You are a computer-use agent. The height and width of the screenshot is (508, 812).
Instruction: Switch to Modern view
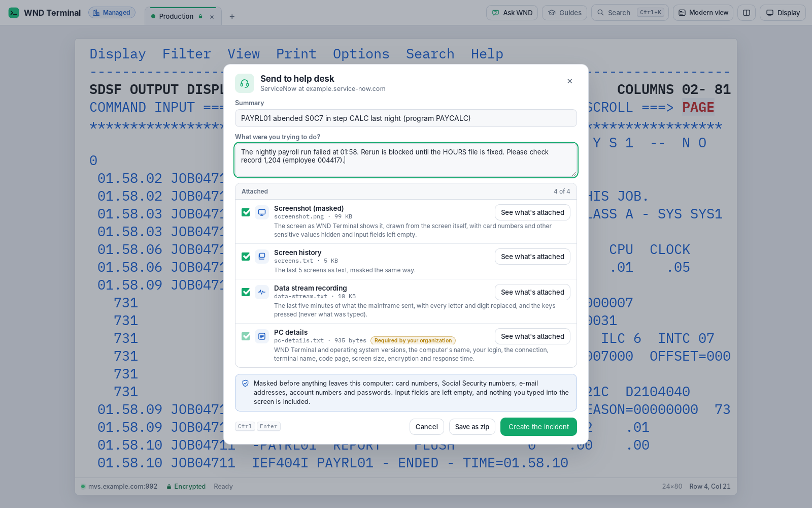tap(703, 13)
